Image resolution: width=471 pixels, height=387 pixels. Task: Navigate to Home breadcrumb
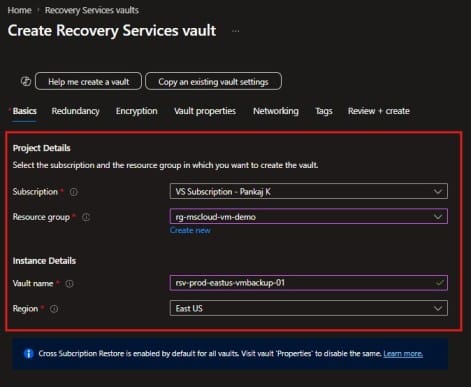[20, 10]
